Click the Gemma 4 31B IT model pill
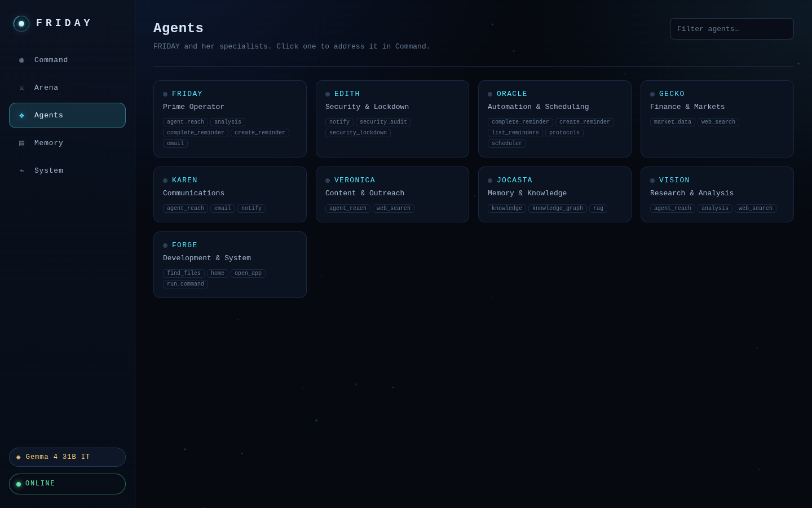The image size is (812, 508). (67, 457)
